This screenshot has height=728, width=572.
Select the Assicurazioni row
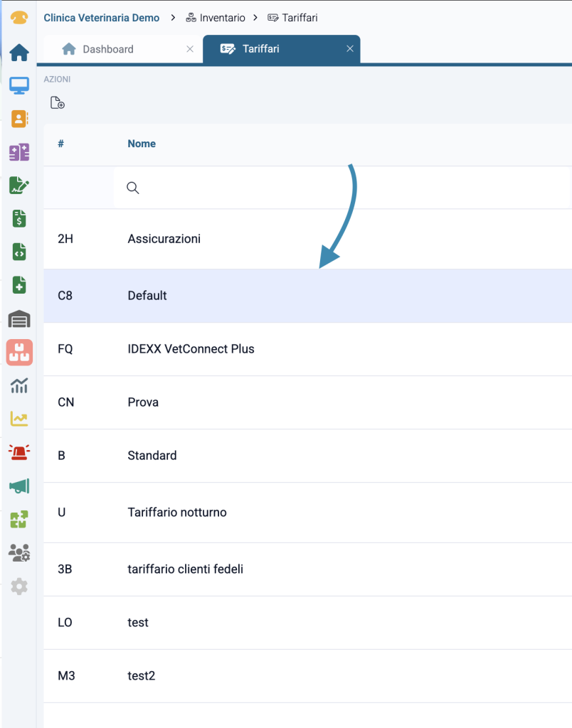coord(164,239)
